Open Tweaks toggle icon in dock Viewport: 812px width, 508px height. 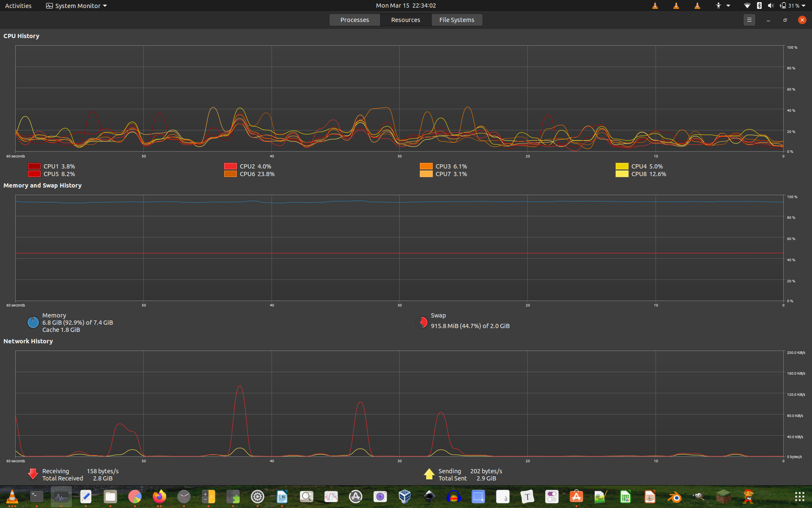point(552,497)
